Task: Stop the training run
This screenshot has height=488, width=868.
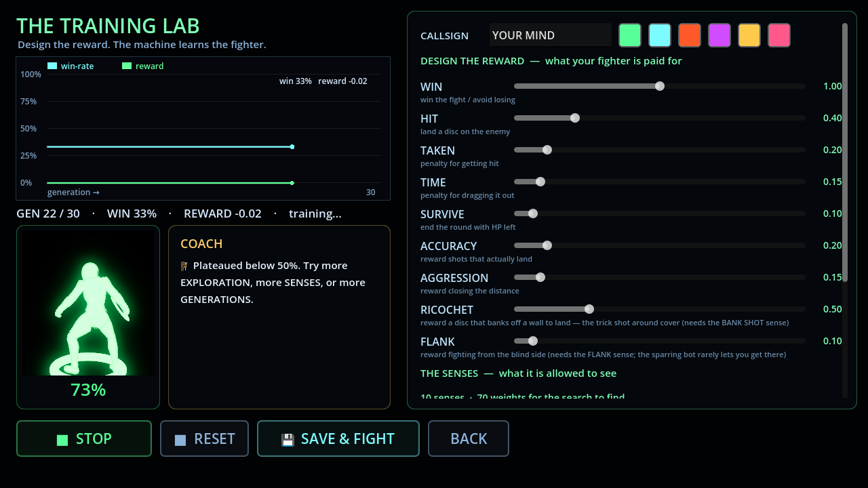Action: pyautogui.click(x=84, y=439)
